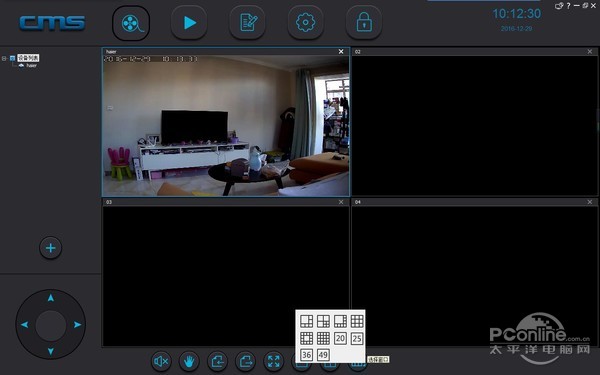Click the CMS logo

point(52,23)
